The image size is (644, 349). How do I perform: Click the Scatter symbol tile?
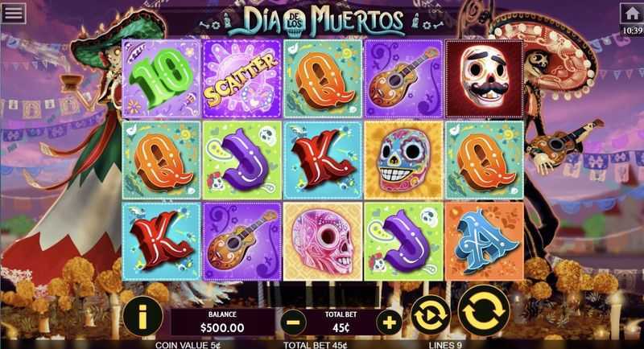(242, 79)
